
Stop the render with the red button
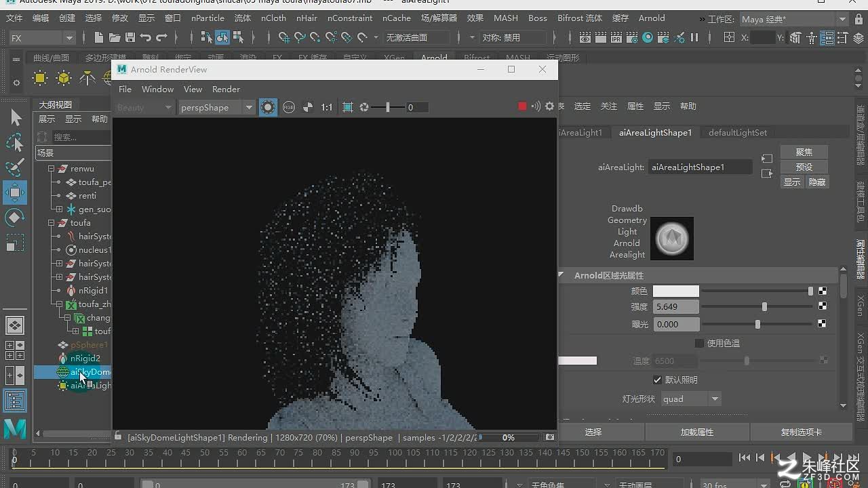(522, 106)
